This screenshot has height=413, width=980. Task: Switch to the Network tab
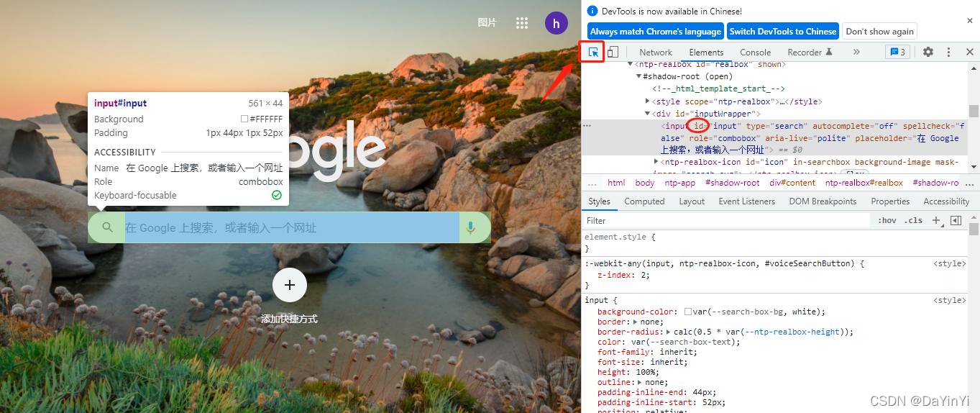click(656, 52)
